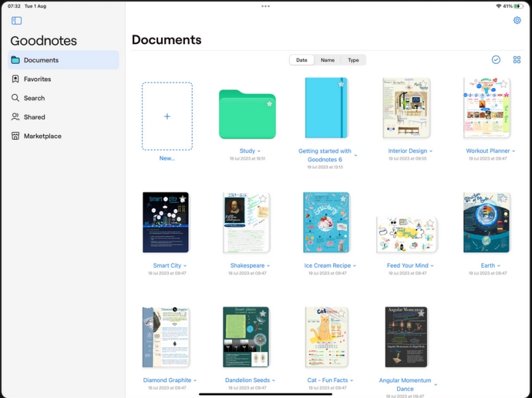Open the Earth document thumbnail
This screenshot has width=532, height=398.
pyautogui.click(x=487, y=222)
